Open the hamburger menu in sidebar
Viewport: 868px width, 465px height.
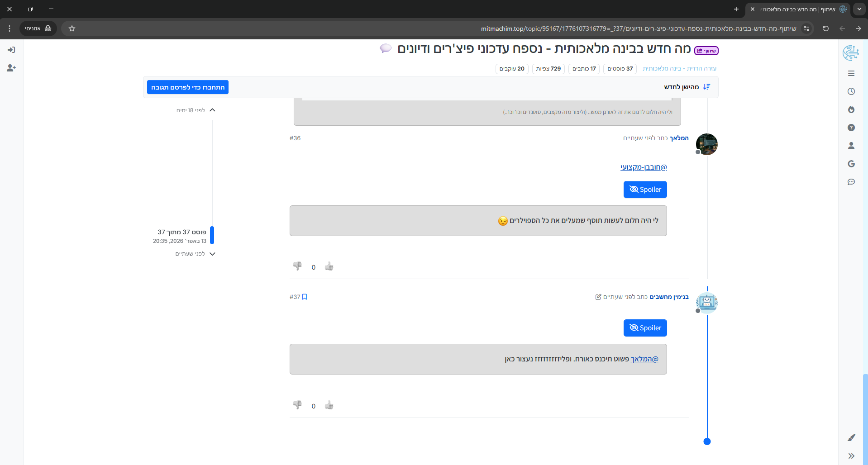point(851,73)
